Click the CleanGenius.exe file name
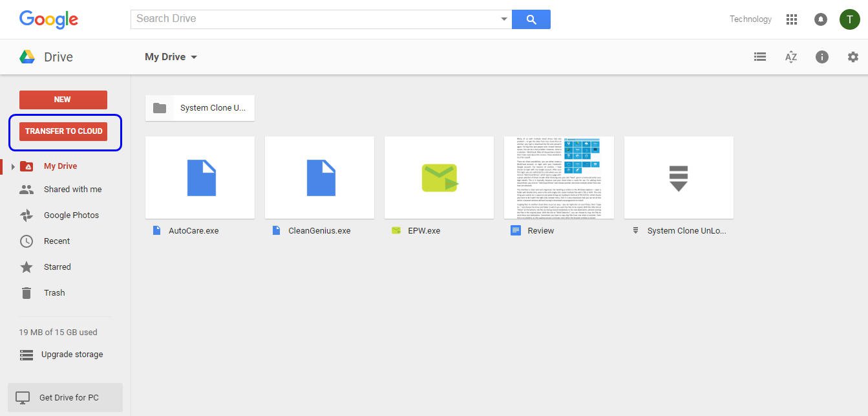This screenshot has width=868, height=416. click(x=319, y=230)
